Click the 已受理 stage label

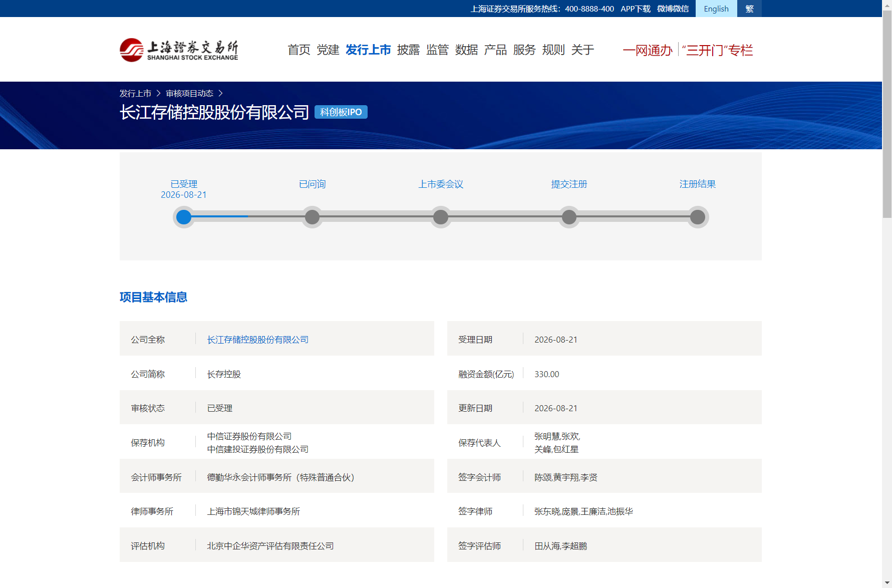[184, 184]
